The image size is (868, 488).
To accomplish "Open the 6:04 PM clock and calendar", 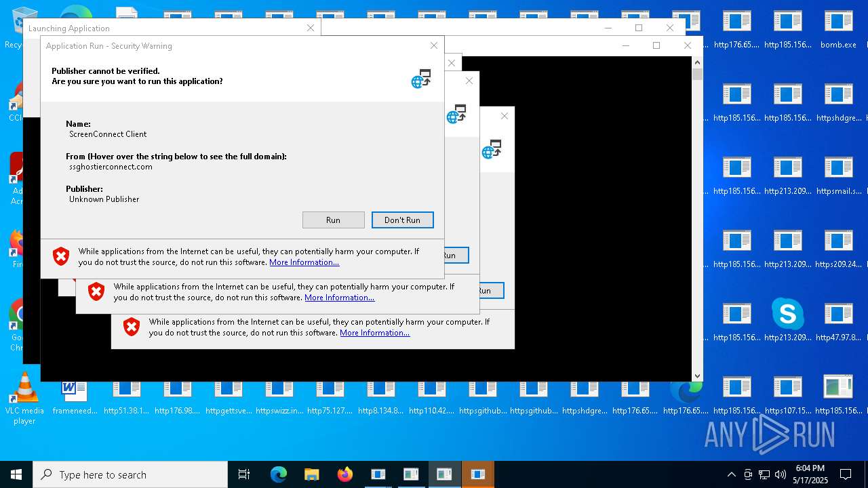I will point(810,474).
